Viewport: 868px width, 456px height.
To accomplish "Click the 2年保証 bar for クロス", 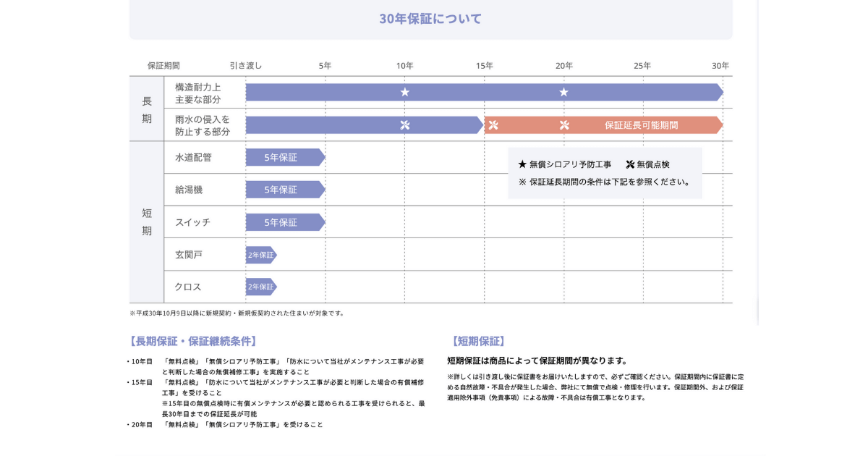I will click(x=261, y=287).
